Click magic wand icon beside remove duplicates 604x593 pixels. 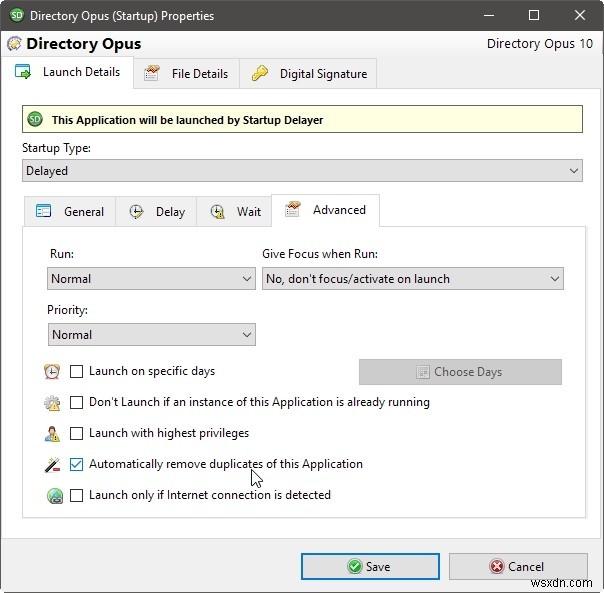(52, 464)
